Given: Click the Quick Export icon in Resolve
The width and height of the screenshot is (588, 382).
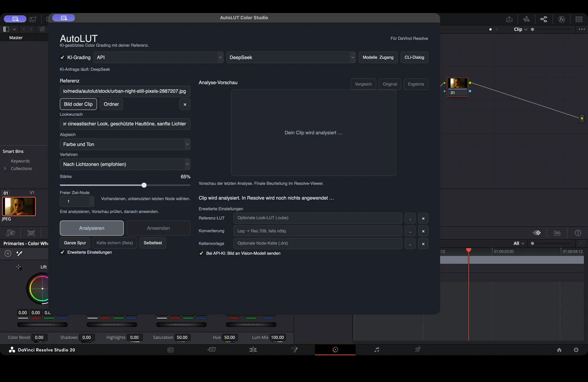Looking at the screenshot, I should [509, 19].
